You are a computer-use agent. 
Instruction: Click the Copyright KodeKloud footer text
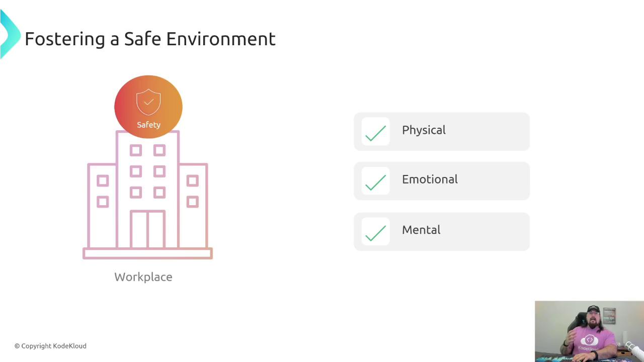(x=50, y=346)
